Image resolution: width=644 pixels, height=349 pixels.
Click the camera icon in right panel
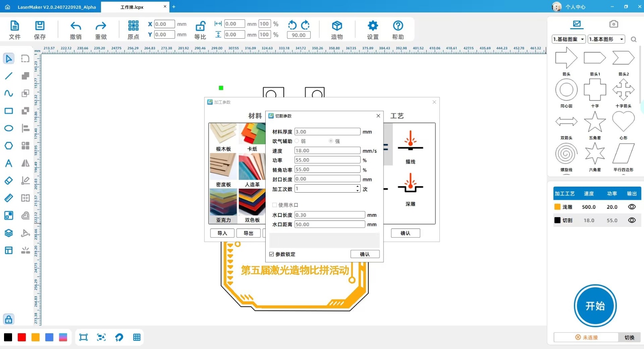click(x=613, y=24)
